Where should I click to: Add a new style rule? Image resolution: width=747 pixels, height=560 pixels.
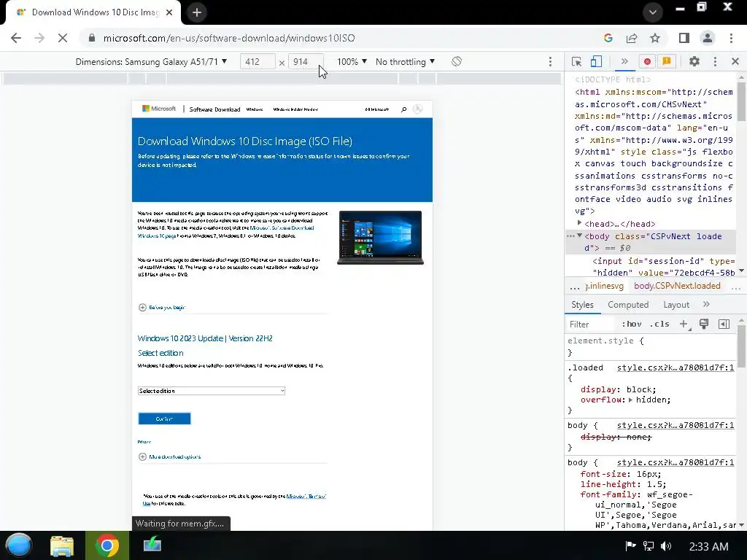click(x=684, y=324)
